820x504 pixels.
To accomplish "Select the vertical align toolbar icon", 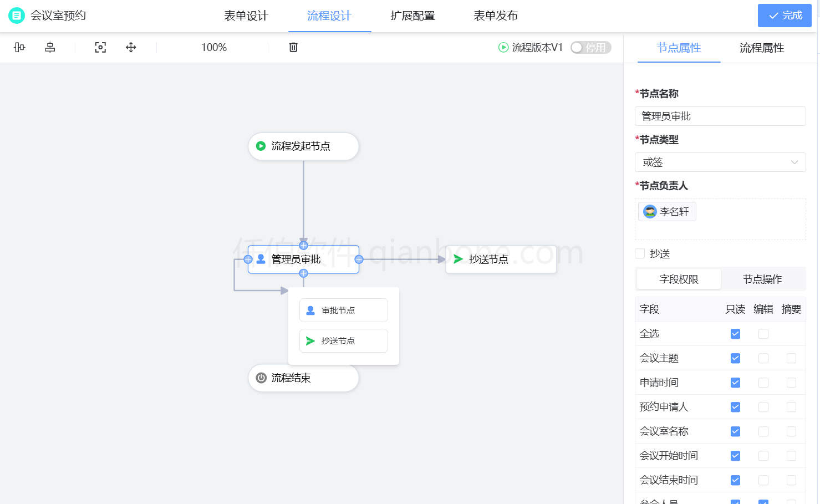I will pyautogui.click(x=19, y=47).
